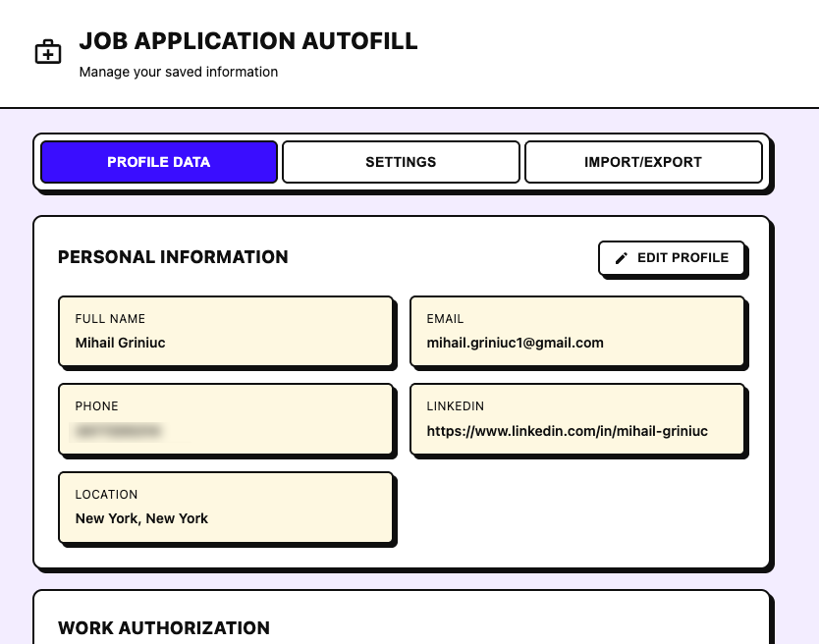Image resolution: width=819 pixels, height=644 pixels.
Task: Click the blurred phone number value
Action: pyautogui.click(x=119, y=430)
